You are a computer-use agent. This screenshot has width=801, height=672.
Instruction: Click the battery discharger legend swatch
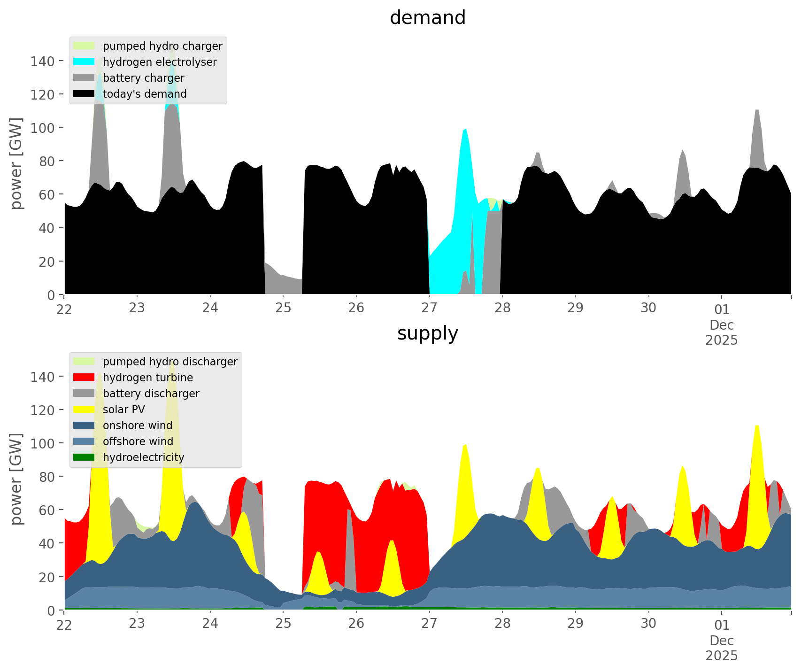click(84, 394)
